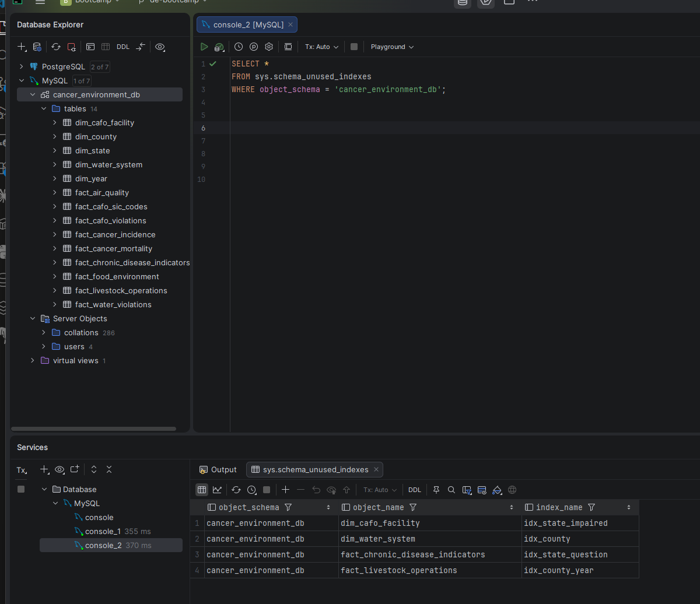This screenshot has height=604, width=700.
Task: Close the sys.schema_unused_indexes result tab
Action: (377, 469)
